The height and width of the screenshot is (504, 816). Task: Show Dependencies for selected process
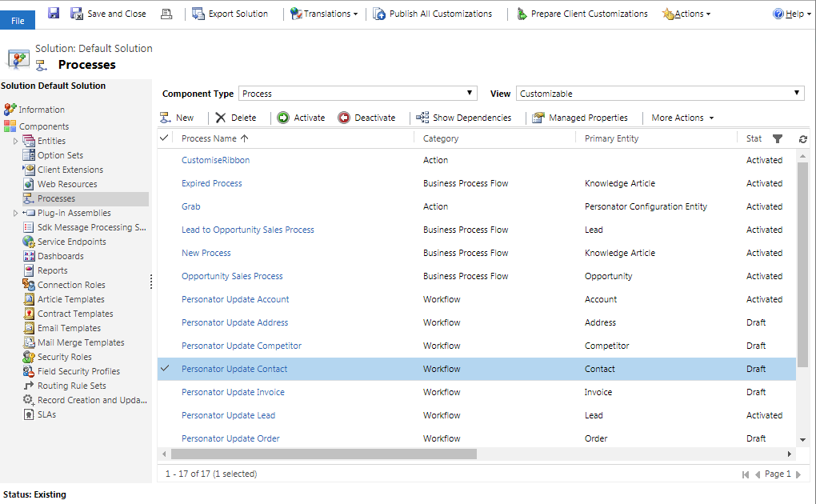point(464,118)
